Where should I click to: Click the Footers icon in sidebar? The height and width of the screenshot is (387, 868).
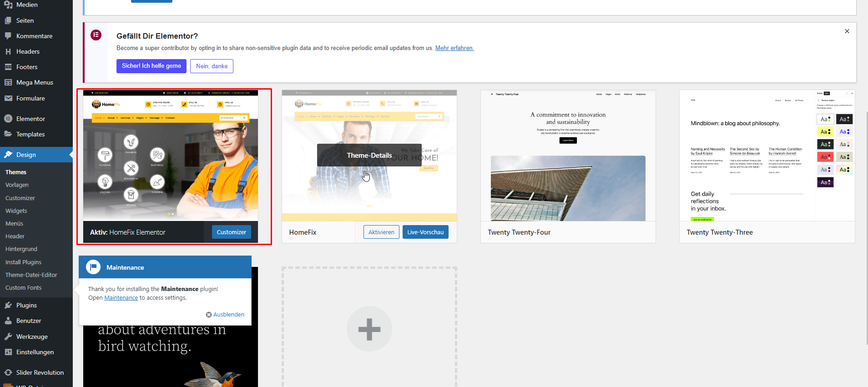pos(8,67)
